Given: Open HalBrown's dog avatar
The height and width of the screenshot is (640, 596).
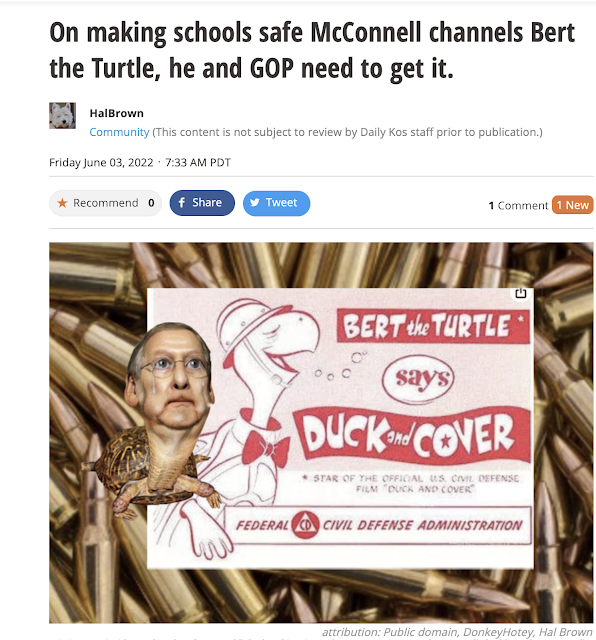Looking at the screenshot, I should [x=62, y=116].
